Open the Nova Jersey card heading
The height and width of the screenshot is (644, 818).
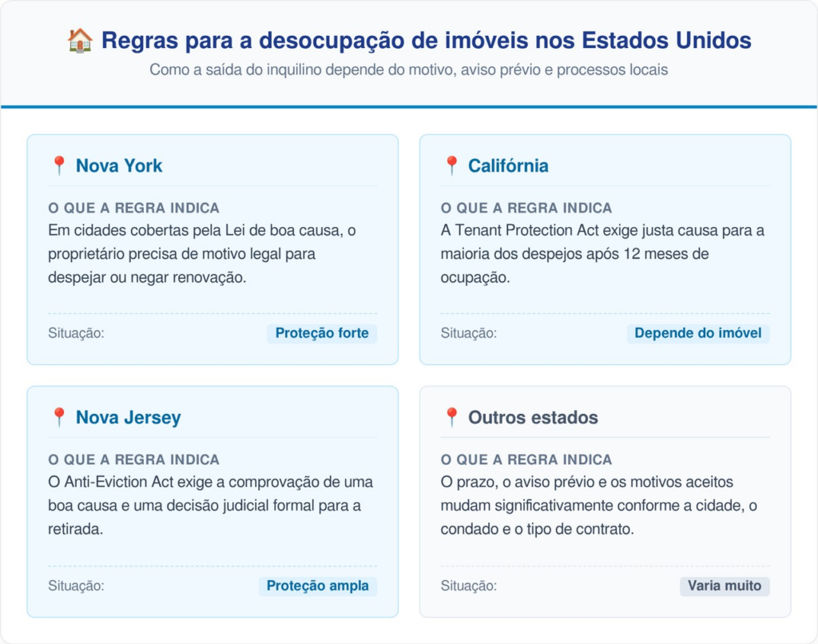click(129, 417)
